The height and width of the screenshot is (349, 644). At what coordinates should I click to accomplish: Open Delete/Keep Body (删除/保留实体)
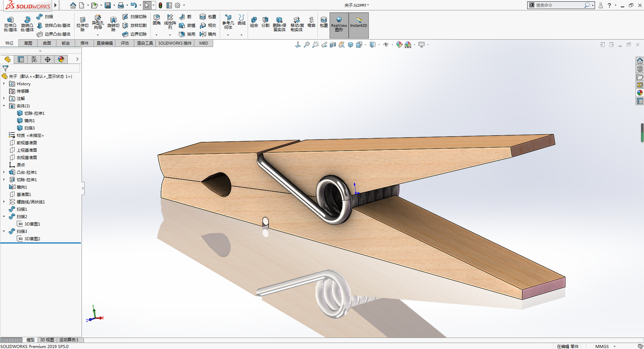279,24
